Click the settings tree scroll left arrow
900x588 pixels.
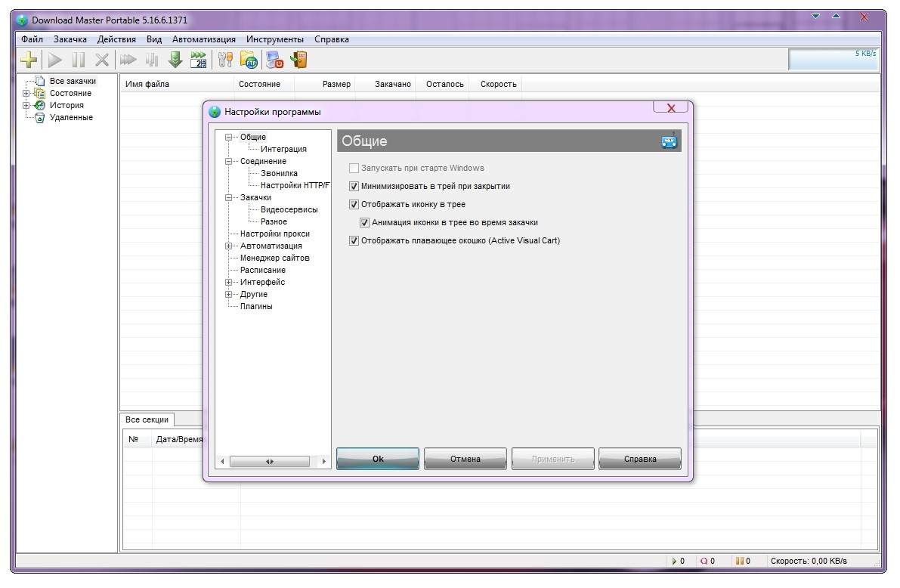click(223, 461)
